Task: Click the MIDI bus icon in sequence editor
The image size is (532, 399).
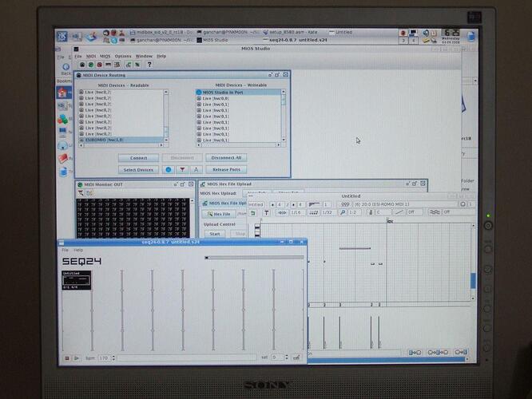Action: pos(345,204)
